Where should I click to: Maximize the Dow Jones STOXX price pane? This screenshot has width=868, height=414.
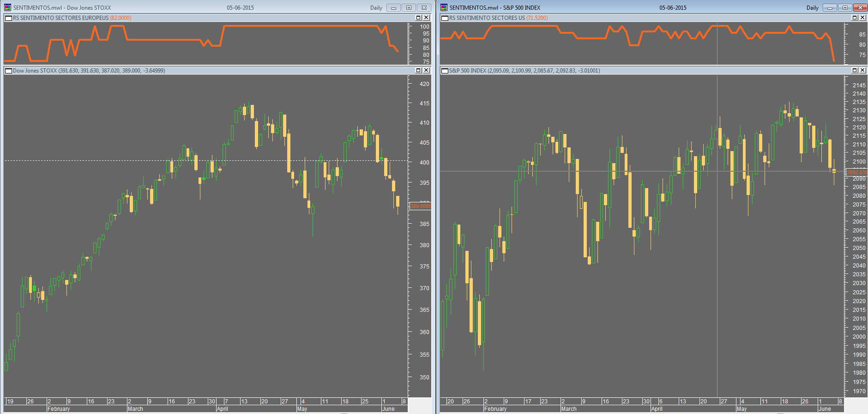click(418, 70)
